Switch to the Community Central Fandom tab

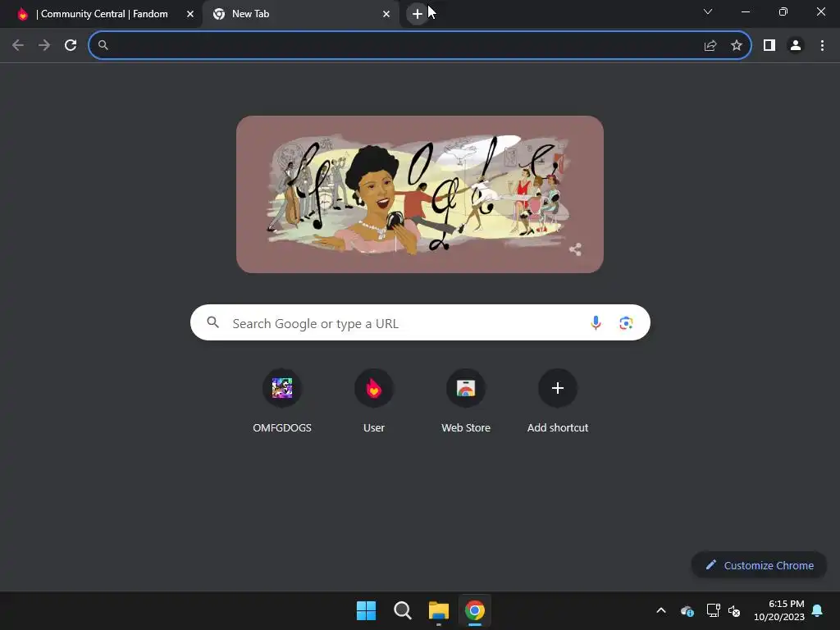click(102, 14)
